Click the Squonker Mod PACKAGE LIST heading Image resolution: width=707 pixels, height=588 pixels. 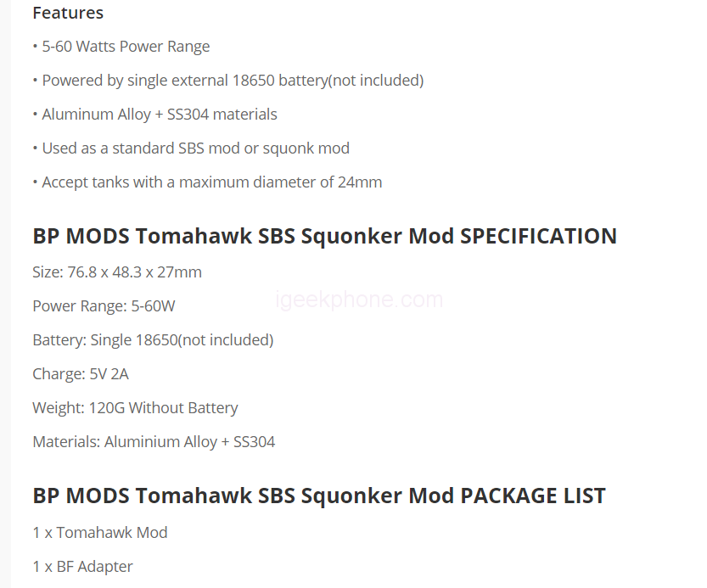point(319,496)
